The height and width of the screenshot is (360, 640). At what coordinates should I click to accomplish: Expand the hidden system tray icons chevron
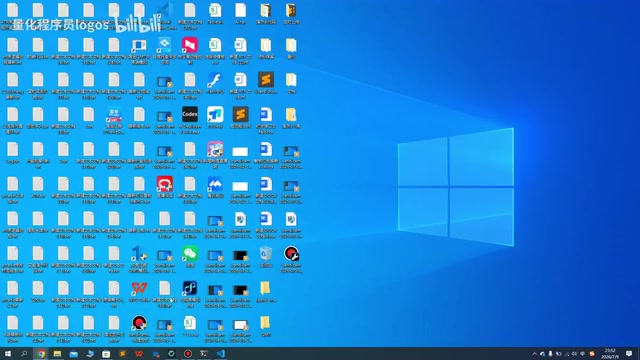(534, 354)
